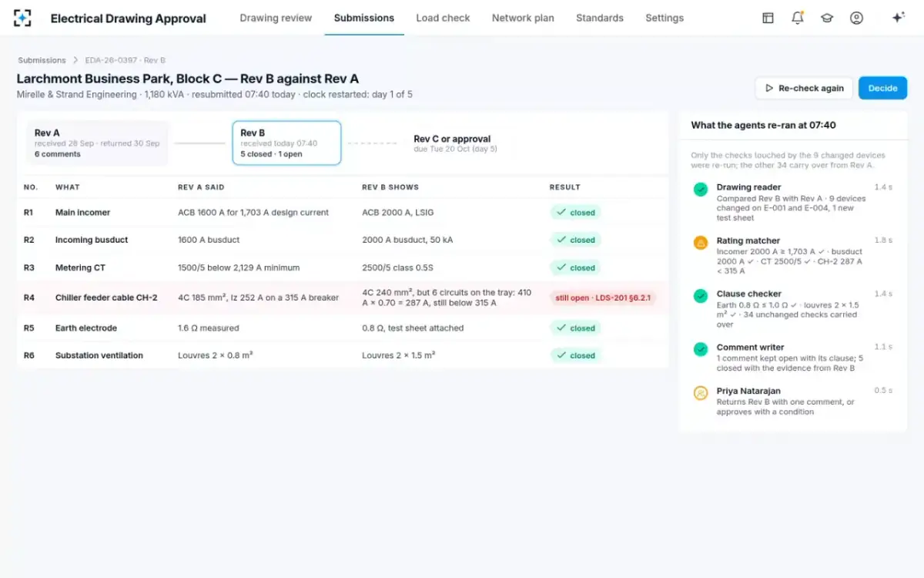This screenshot has width=924, height=578.
Task: Click the closed badge for Incoming busduct
Action: (x=577, y=240)
